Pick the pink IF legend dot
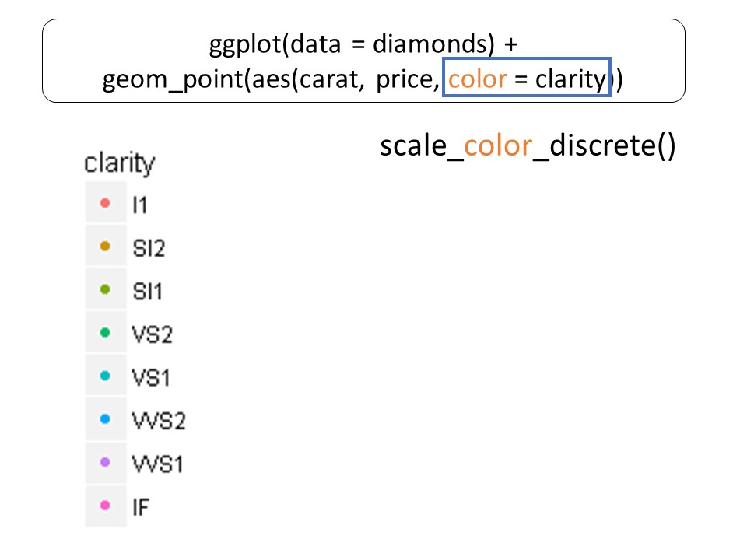The image size is (747, 560). pos(106,507)
